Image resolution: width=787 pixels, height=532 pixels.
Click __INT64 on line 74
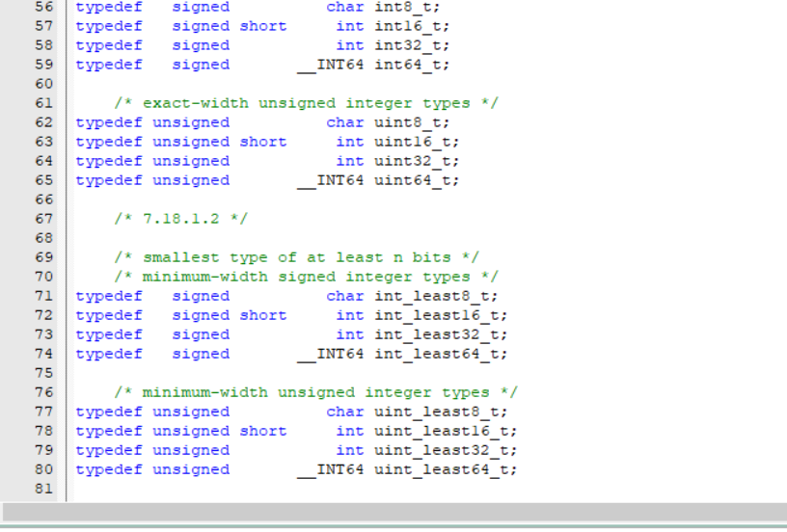pos(330,355)
